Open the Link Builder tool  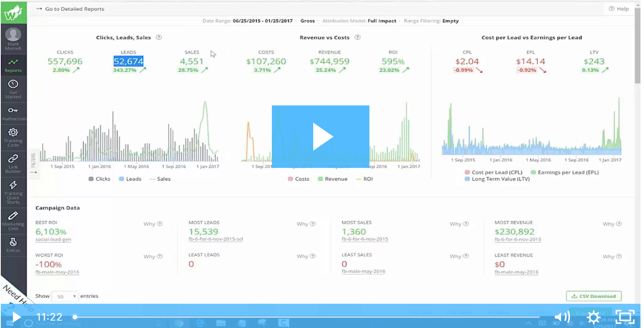(x=13, y=163)
